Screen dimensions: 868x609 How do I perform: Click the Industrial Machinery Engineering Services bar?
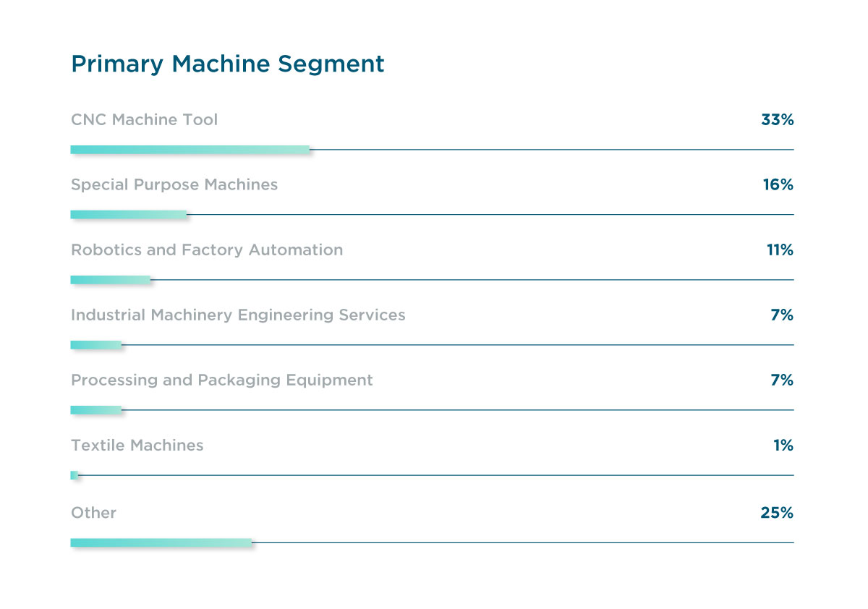click(x=96, y=345)
